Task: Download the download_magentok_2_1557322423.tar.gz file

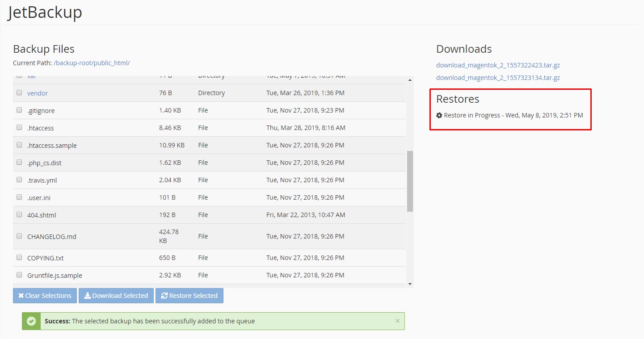Action: click(498, 65)
